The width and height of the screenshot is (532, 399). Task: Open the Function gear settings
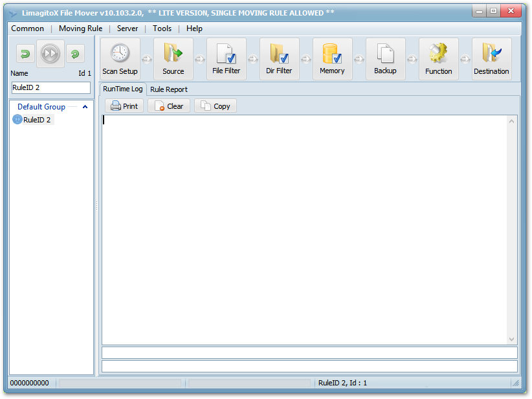(x=439, y=59)
